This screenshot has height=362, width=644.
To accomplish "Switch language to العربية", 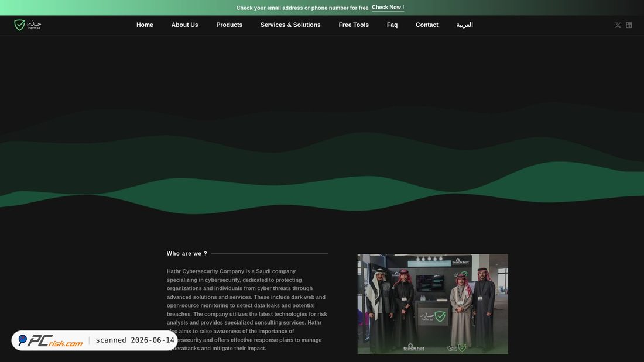I will 464,25.
